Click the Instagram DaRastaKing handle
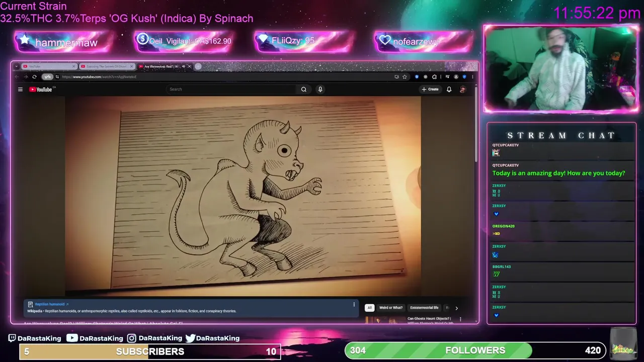The width and height of the screenshot is (644, 362). coord(154,338)
